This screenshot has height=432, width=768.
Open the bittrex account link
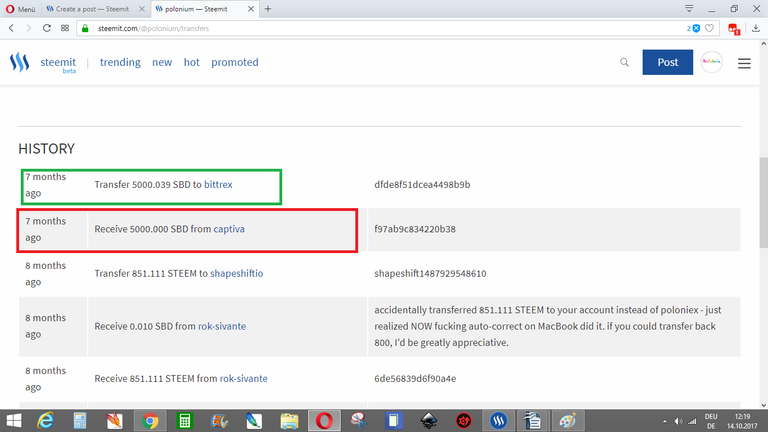point(218,185)
